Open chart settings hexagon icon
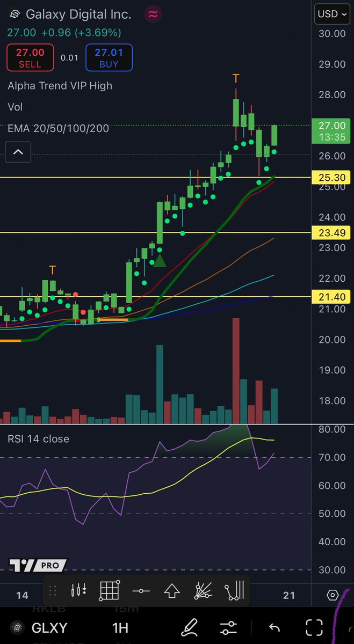Screen dimensions: 354x644 pos(333,595)
